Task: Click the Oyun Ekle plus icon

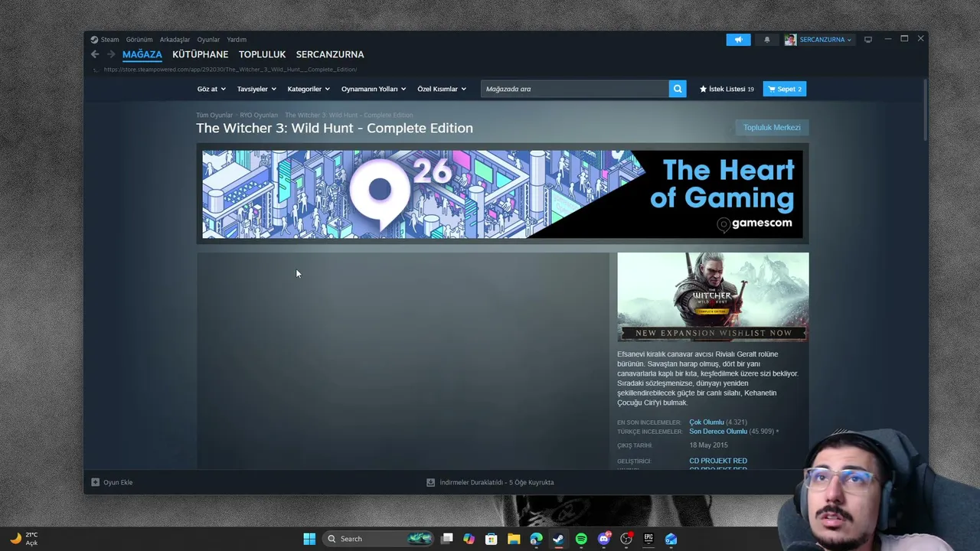Action: [x=95, y=482]
